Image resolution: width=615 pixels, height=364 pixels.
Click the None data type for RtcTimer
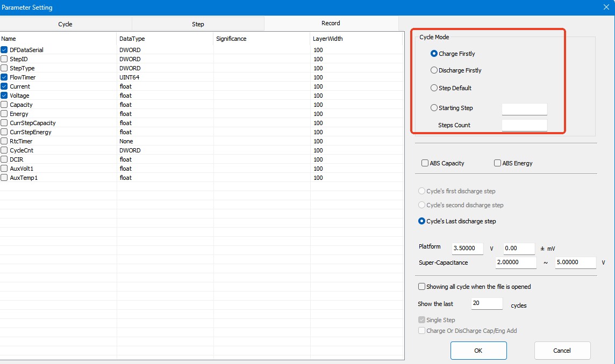(x=126, y=141)
